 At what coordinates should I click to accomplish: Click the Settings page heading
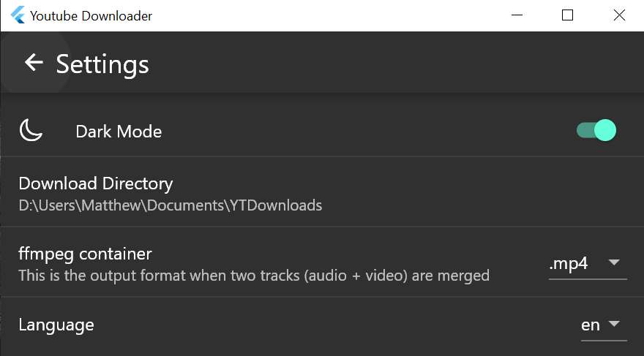click(102, 65)
